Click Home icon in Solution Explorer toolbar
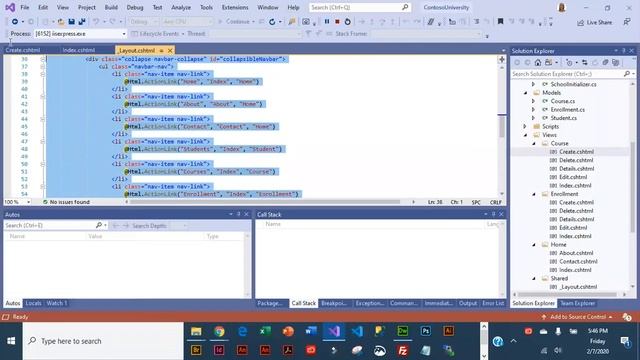The width and height of the screenshot is (640, 360). tap(538, 62)
